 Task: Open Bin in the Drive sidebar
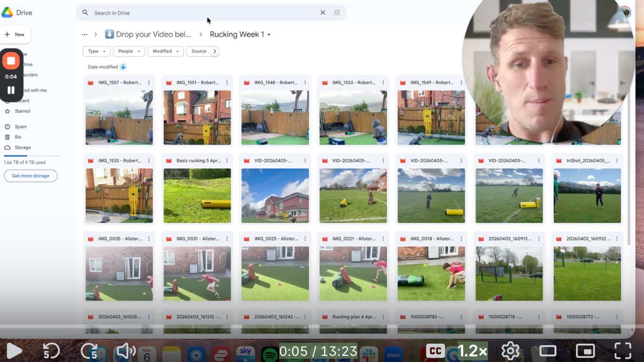click(18, 137)
